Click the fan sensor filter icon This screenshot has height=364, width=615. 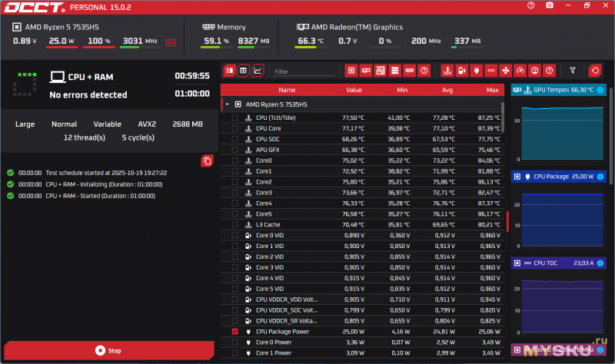click(505, 71)
